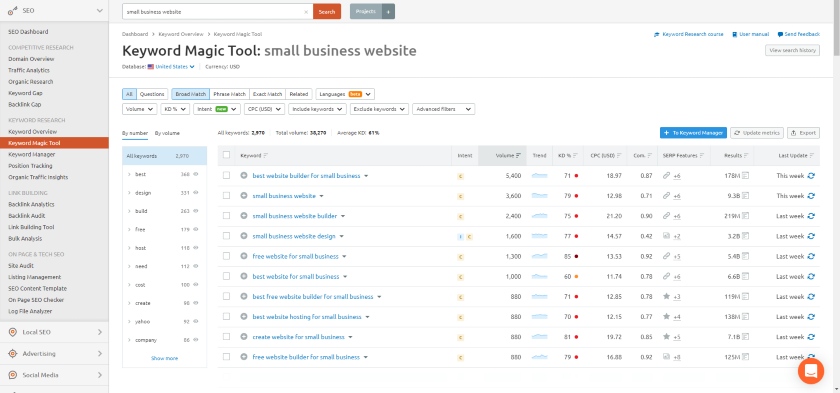840x393 pixels.
Task: Click the orange Search button
Action: click(x=327, y=11)
